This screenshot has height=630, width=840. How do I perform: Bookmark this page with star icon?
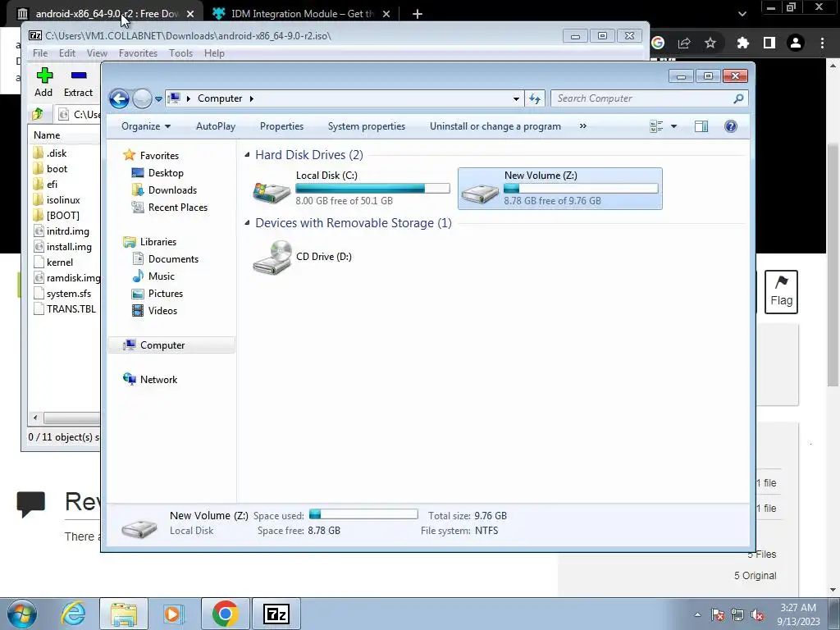[710, 43]
